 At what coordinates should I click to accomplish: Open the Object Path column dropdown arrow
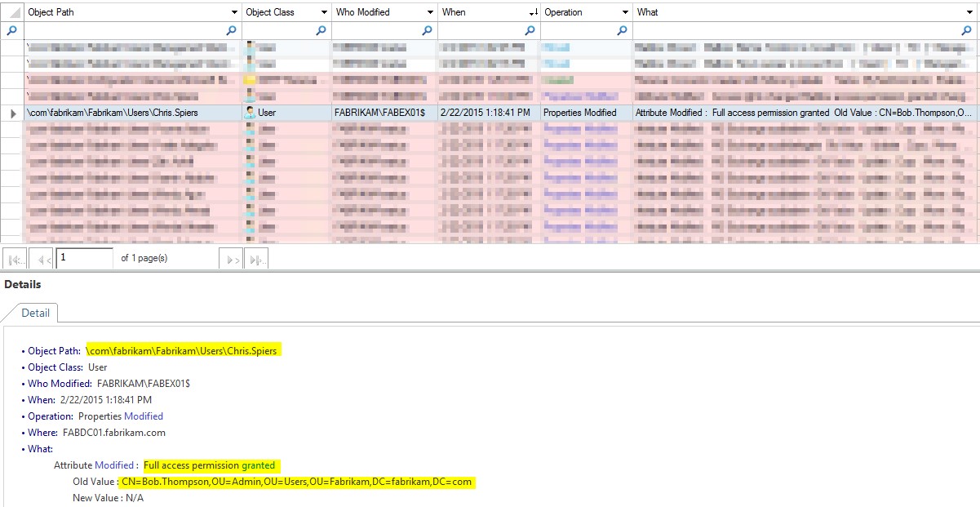tap(233, 12)
